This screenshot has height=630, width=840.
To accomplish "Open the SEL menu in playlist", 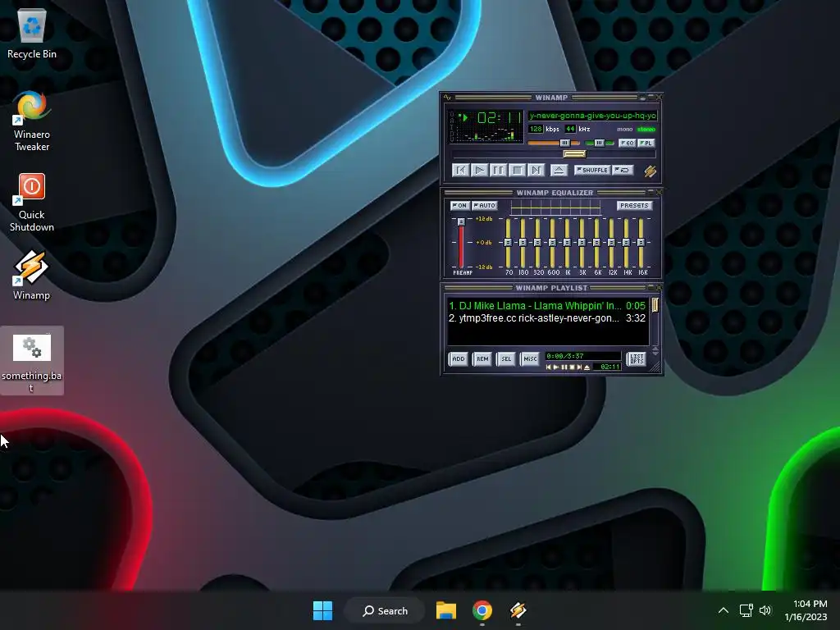I will [x=506, y=359].
